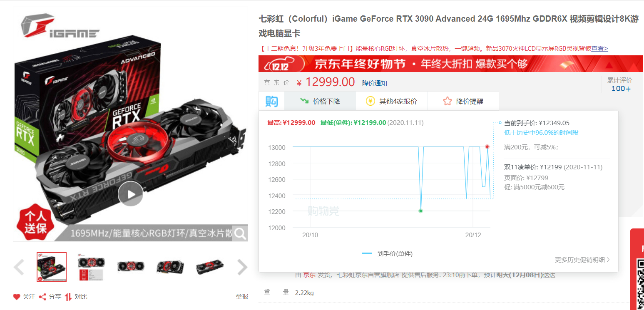
Task: Click the 分享 share icon
Action: [42, 297]
